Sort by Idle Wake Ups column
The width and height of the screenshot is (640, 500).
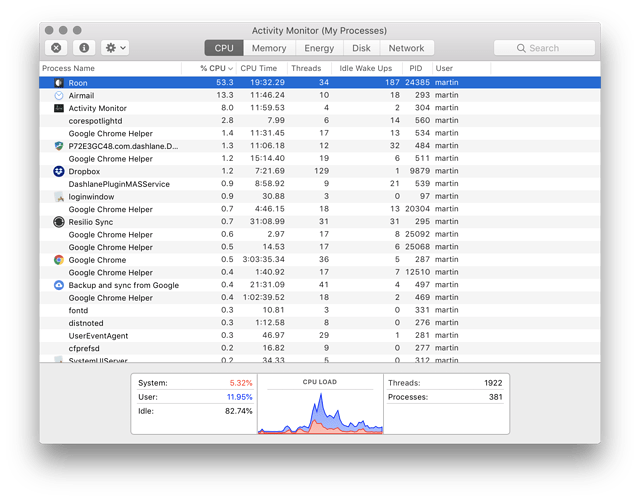(x=367, y=68)
